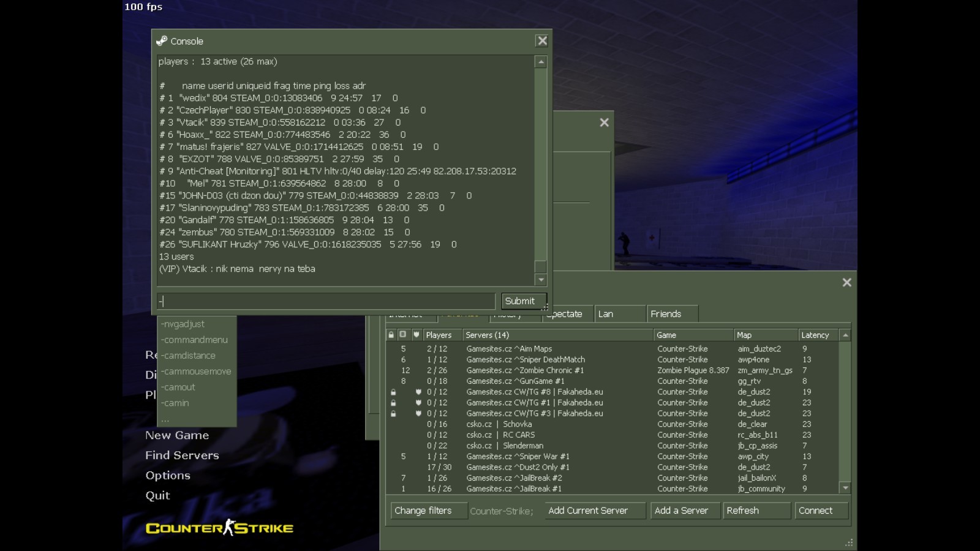The width and height of the screenshot is (980, 551).
Task: Click the Anti-Cheat [Monitoring] console line
Action: pos(337,171)
